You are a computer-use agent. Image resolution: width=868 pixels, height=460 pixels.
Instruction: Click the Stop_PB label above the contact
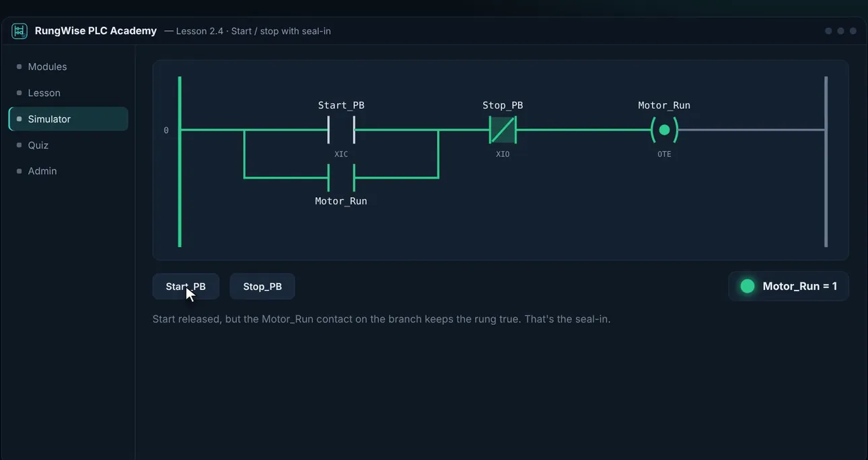pos(503,106)
